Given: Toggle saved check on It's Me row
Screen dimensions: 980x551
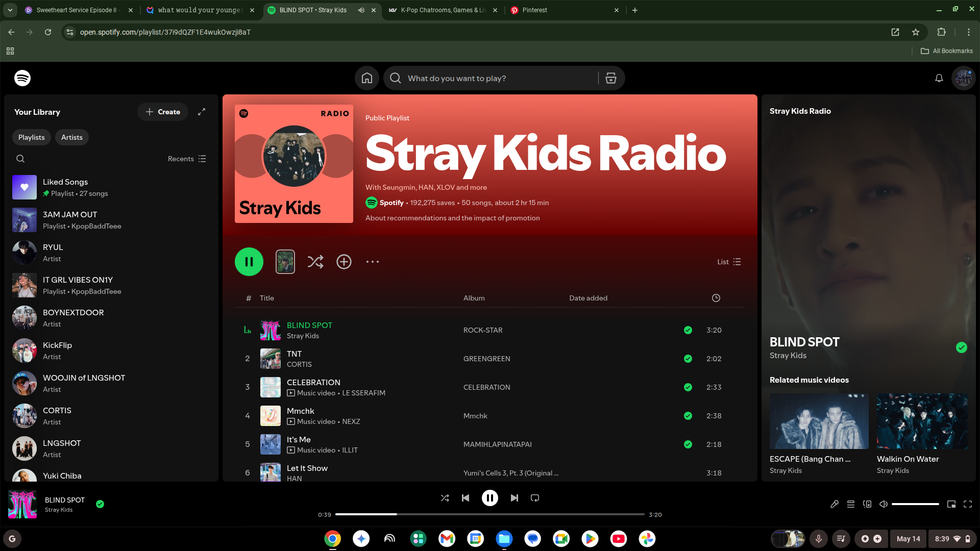Looking at the screenshot, I should (x=688, y=444).
